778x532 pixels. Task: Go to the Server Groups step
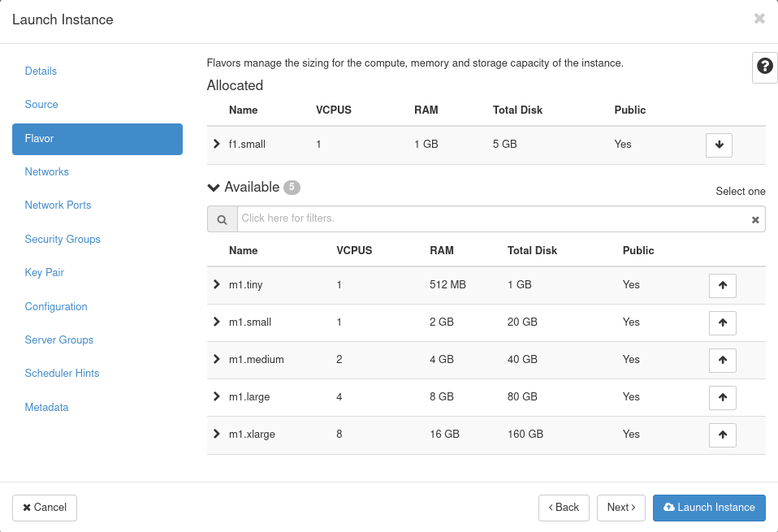click(x=59, y=340)
